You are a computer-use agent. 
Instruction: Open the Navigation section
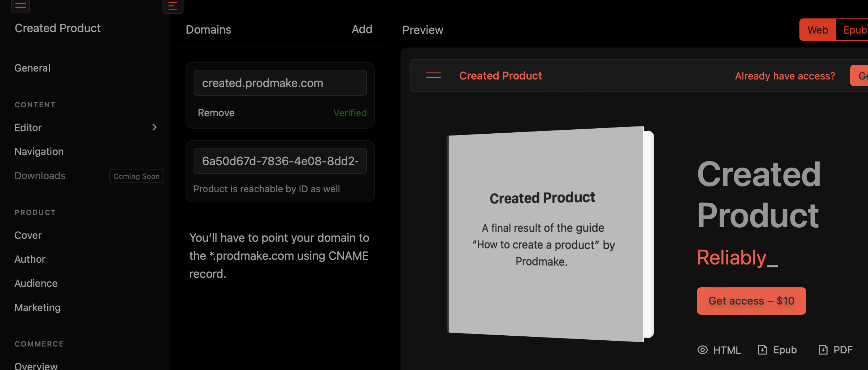39,151
